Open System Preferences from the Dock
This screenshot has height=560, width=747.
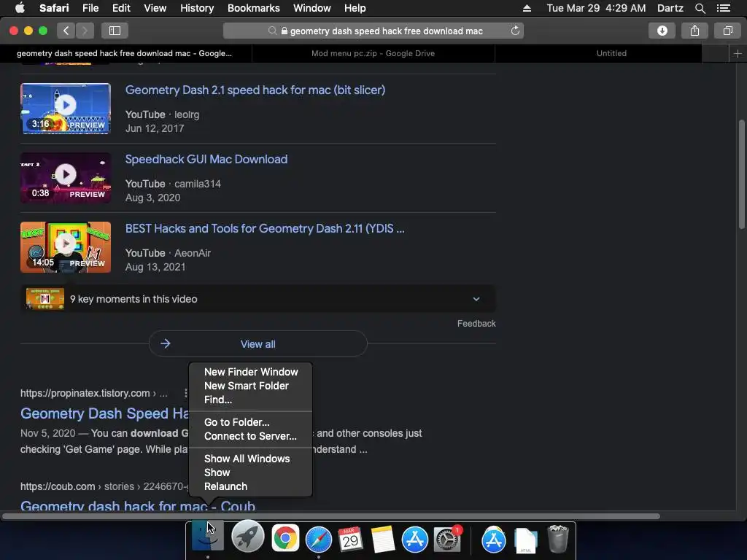(447, 539)
